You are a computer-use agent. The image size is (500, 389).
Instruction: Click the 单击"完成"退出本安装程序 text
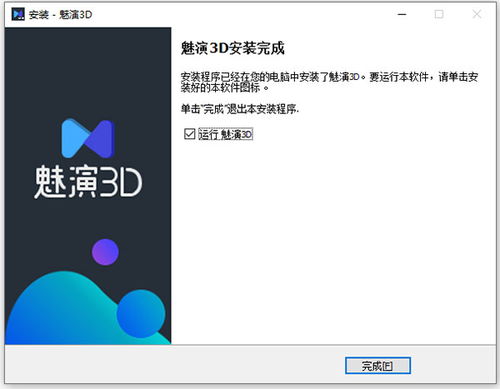click(x=240, y=109)
